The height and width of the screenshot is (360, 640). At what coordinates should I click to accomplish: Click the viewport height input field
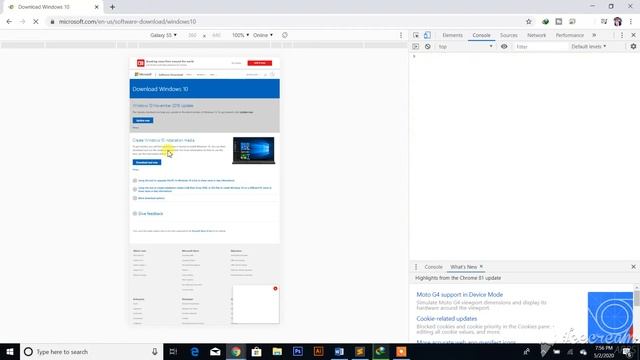pyautogui.click(x=216, y=35)
